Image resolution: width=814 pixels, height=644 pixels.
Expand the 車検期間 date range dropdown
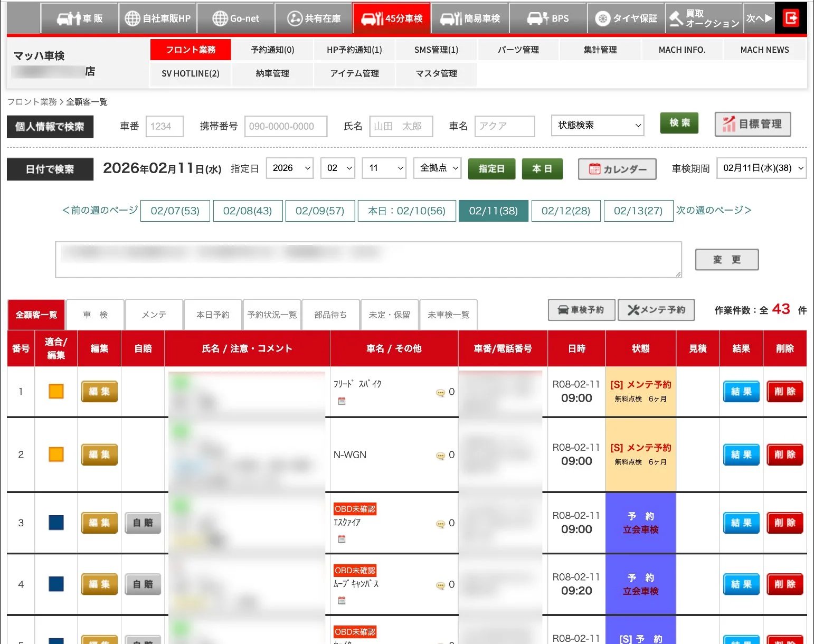[761, 168]
